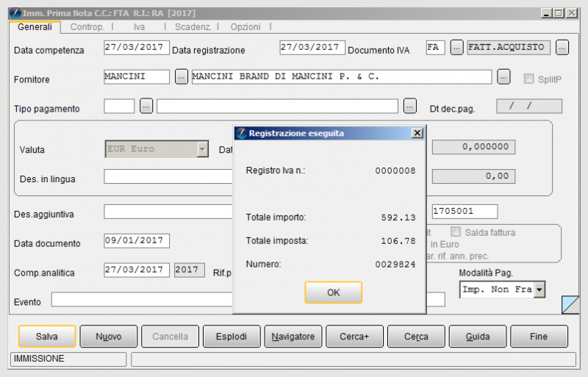Exit with the Fine button
Image resolution: width=588 pixels, height=377 pixels.
click(x=539, y=336)
